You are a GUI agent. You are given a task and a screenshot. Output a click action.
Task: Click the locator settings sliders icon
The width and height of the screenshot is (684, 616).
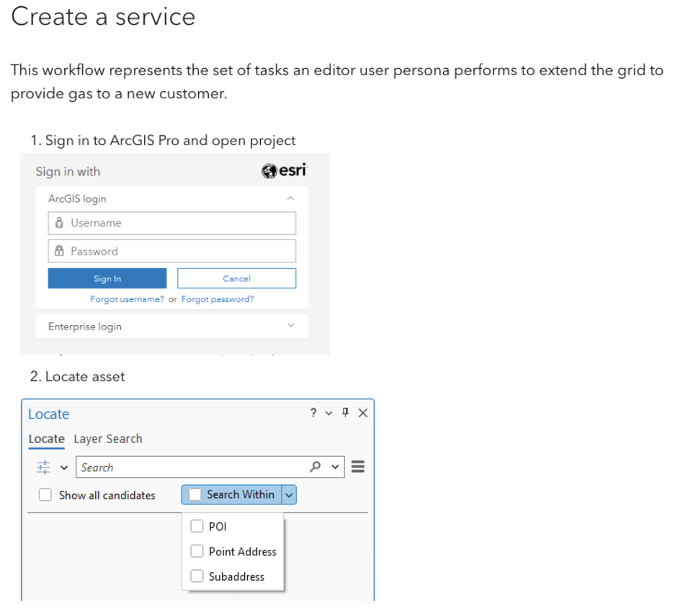pyautogui.click(x=44, y=467)
